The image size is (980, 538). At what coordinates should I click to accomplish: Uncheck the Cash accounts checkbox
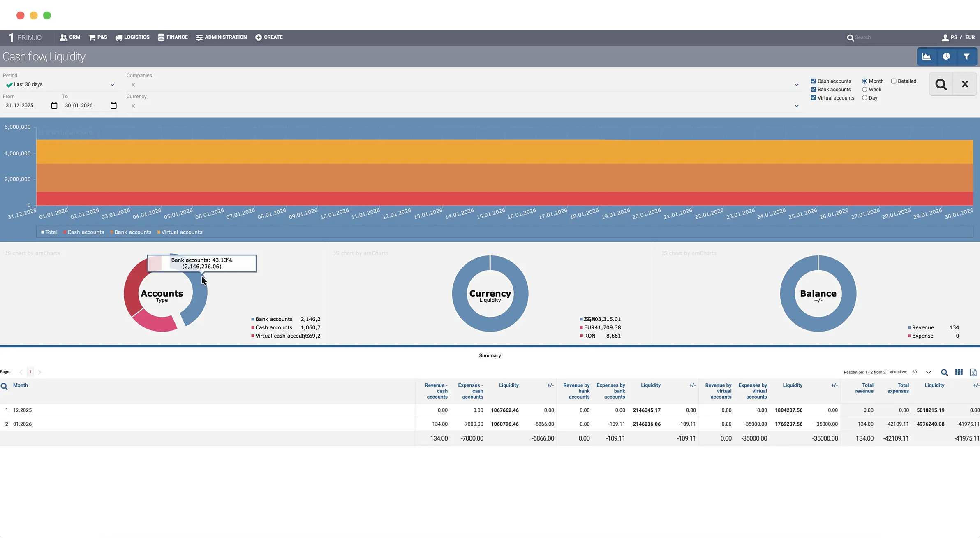(813, 81)
